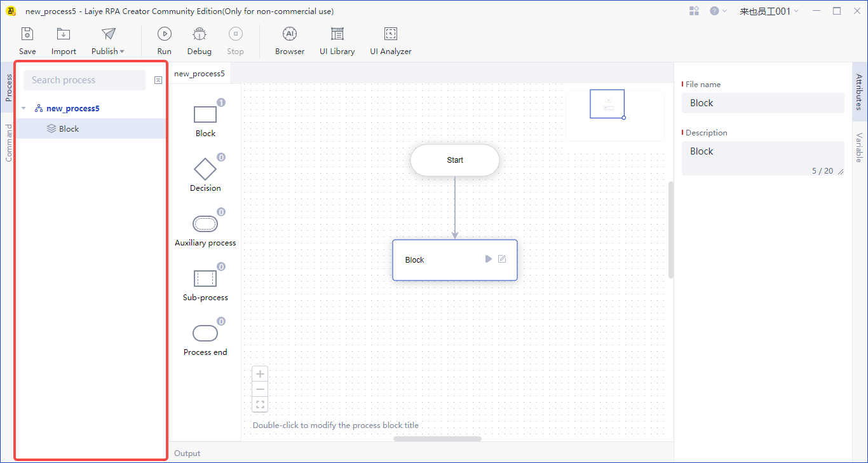Viewport: 868px width, 463px height.
Task: Collapse the new_process5 tree node arrow
Action: pos(24,108)
